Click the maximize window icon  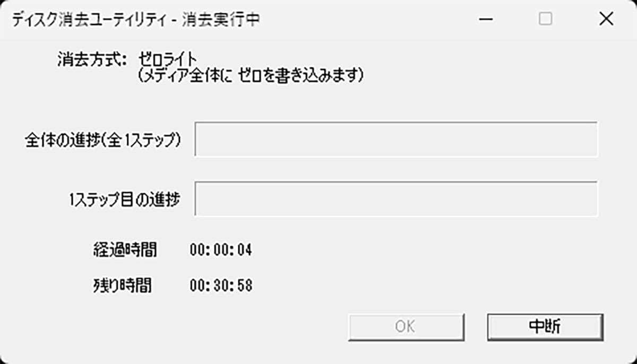click(x=544, y=18)
